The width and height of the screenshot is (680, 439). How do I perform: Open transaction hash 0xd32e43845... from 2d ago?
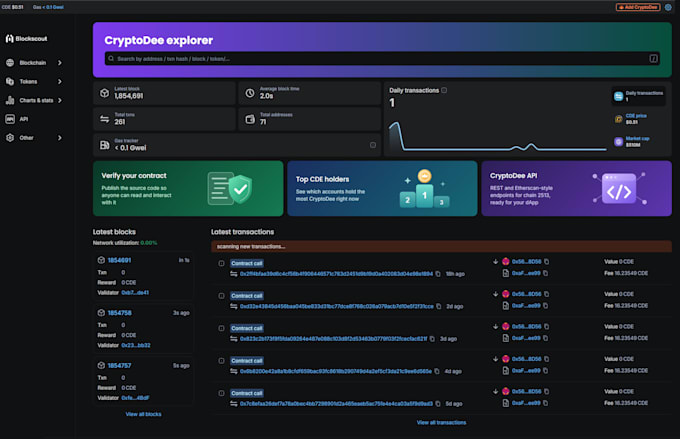coord(337,306)
